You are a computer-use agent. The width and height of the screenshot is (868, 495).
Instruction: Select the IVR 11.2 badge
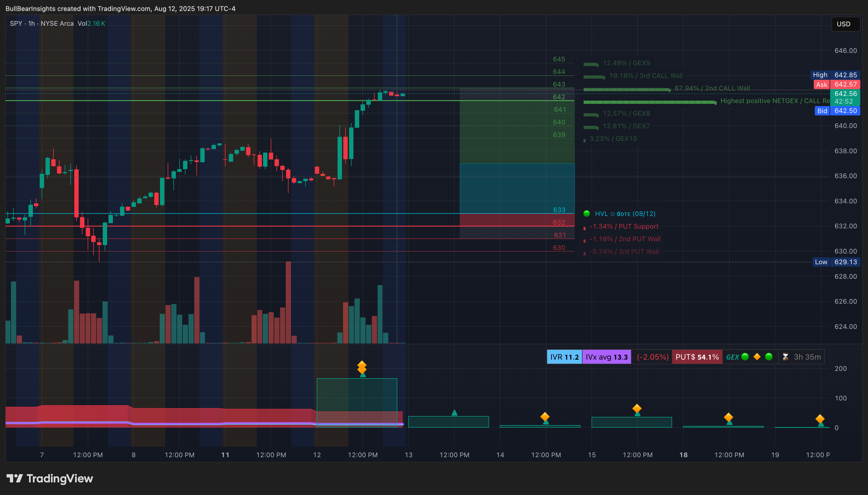pos(564,357)
